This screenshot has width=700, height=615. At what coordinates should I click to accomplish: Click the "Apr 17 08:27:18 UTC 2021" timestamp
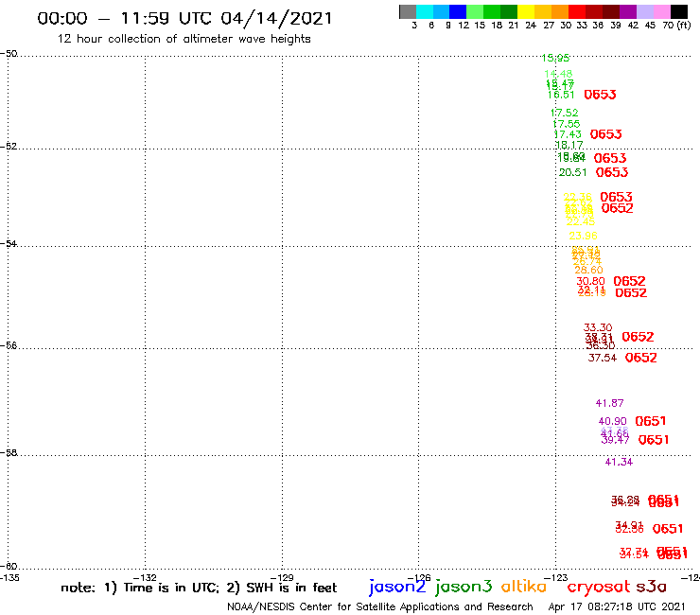point(617,606)
